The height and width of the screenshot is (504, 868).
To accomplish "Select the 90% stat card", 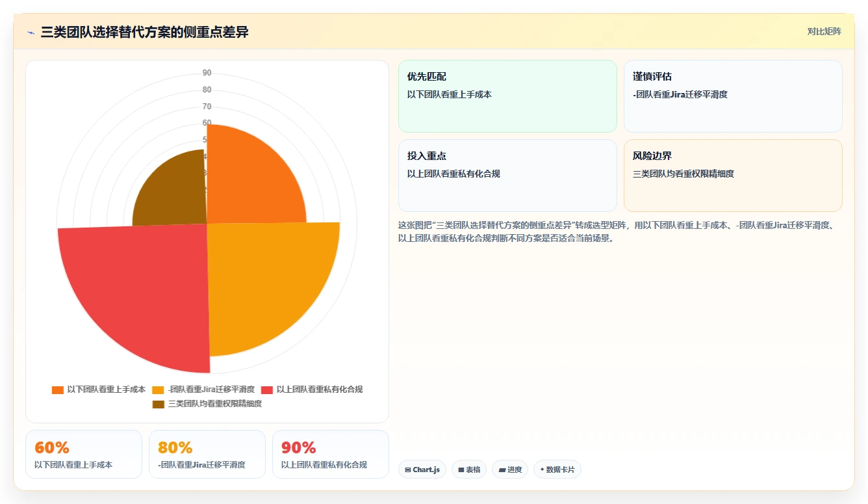I will [331, 454].
